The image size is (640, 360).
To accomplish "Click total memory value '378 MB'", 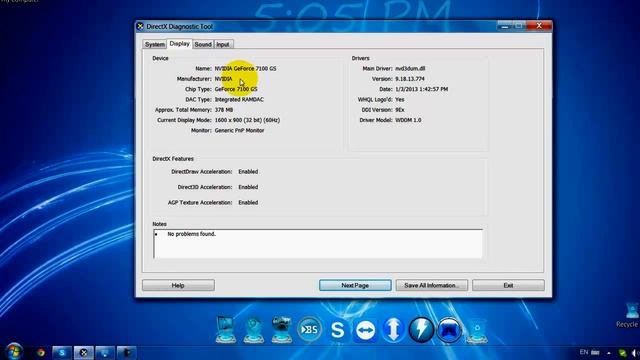I will click(224, 110).
